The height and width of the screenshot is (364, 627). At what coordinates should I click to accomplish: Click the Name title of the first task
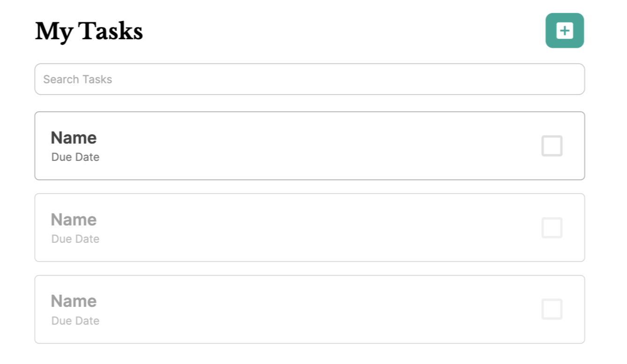73,138
